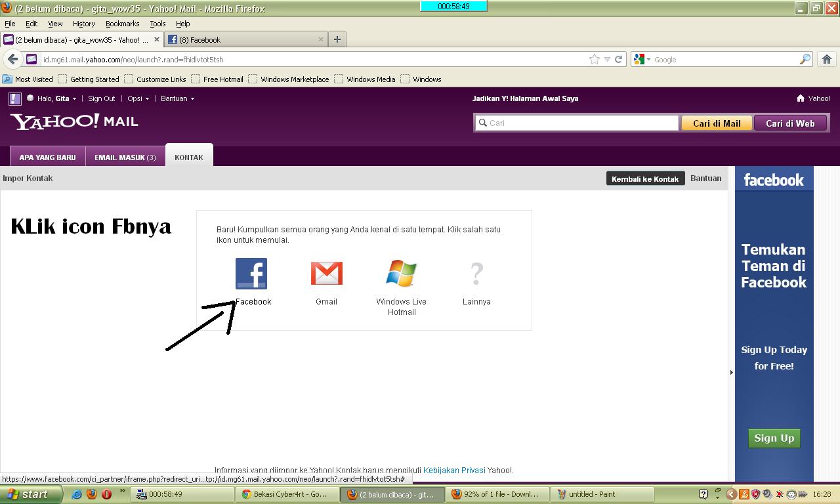
Task: Open the Bantuan dropdown in top bar
Action: 178,98
